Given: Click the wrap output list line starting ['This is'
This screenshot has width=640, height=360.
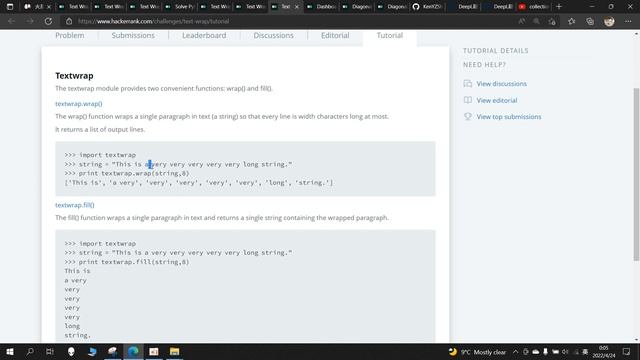Looking at the screenshot, I should click(x=199, y=182).
